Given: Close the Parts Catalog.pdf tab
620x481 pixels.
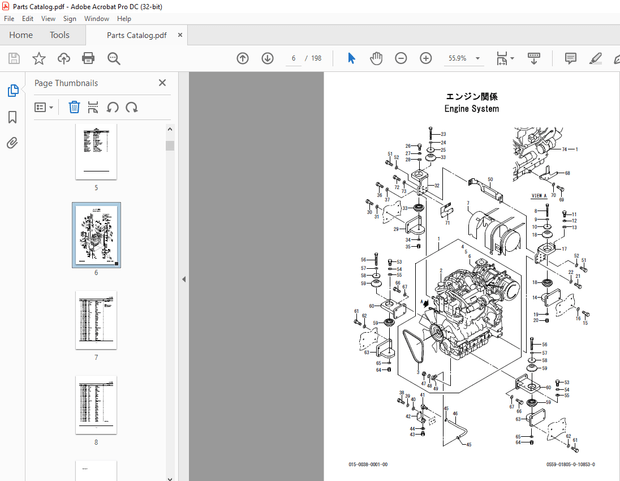Looking at the screenshot, I should point(180,35).
